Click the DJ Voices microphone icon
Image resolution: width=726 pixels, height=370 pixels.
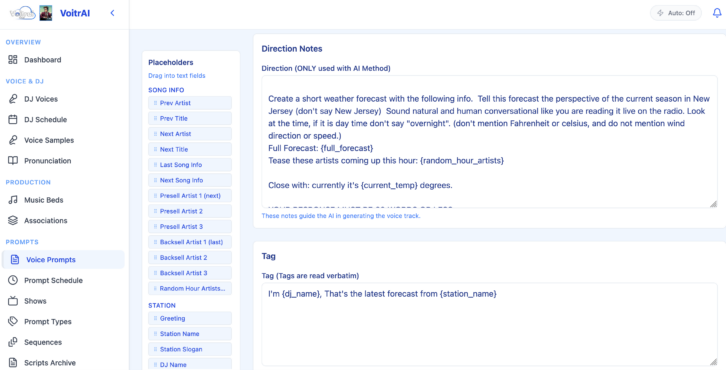coord(13,99)
